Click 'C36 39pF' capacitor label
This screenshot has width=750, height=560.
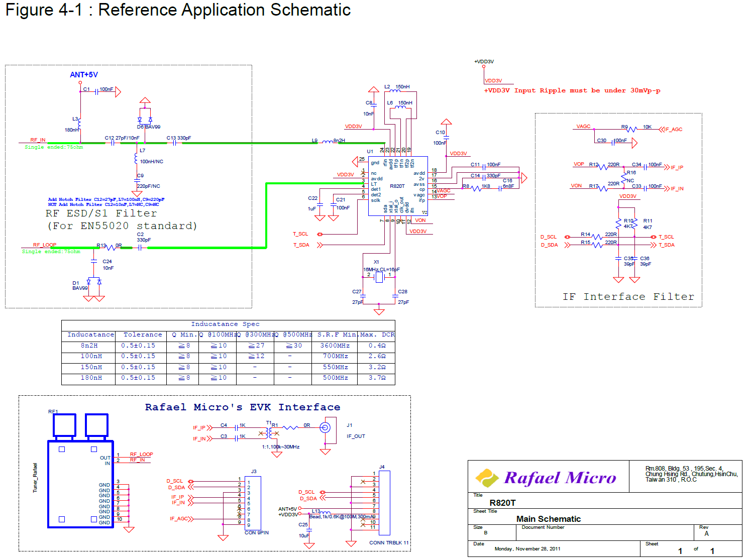tap(646, 261)
